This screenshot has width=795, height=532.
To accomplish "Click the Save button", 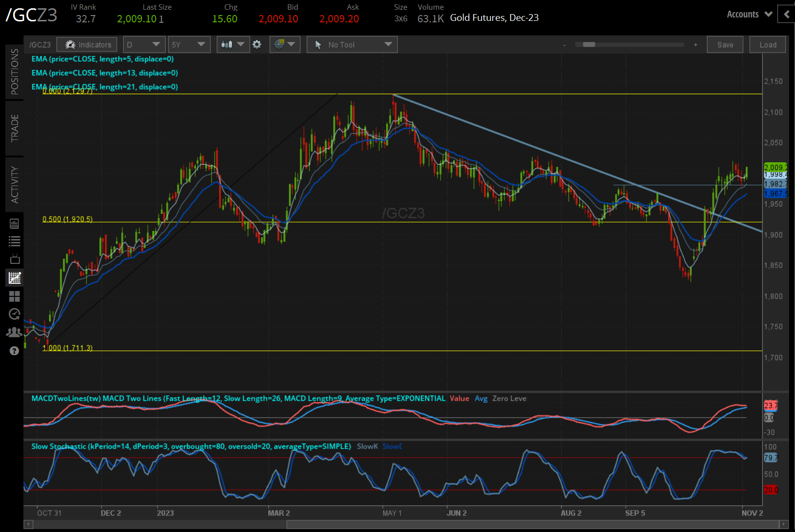I will (x=725, y=45).
